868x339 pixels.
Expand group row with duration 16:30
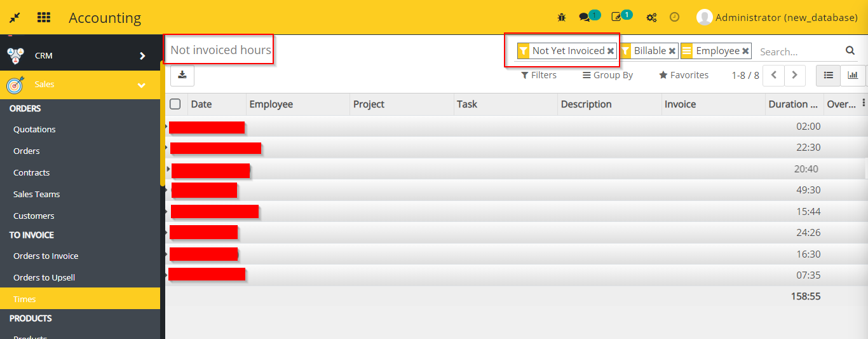pos(516,254)
